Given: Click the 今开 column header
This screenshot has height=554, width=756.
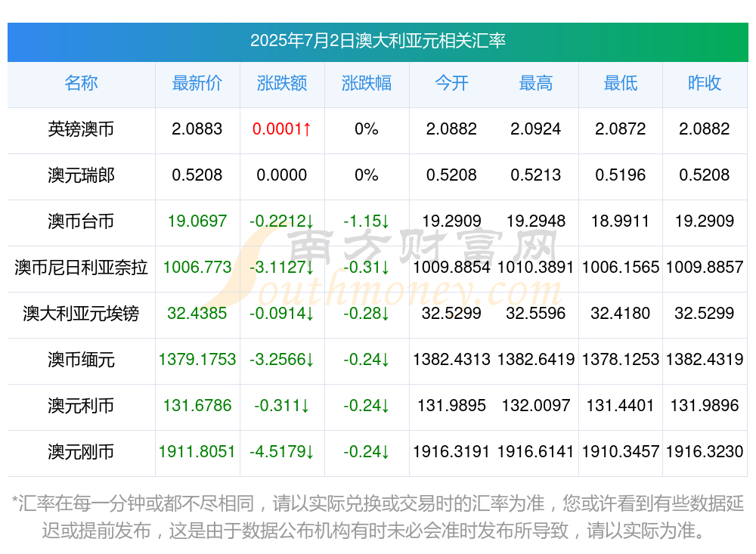Looking at the screenshot, I should [x=451, y=83].
